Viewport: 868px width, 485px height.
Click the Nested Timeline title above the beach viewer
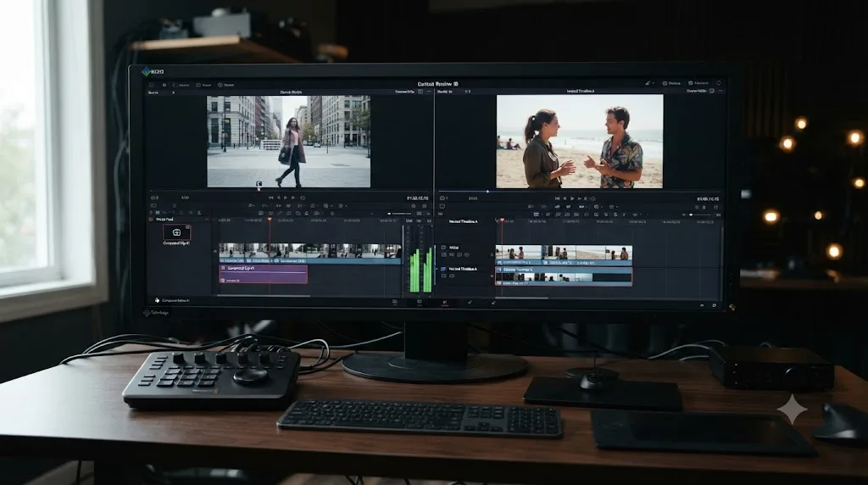pyautogui.click(x=580, y=91)
